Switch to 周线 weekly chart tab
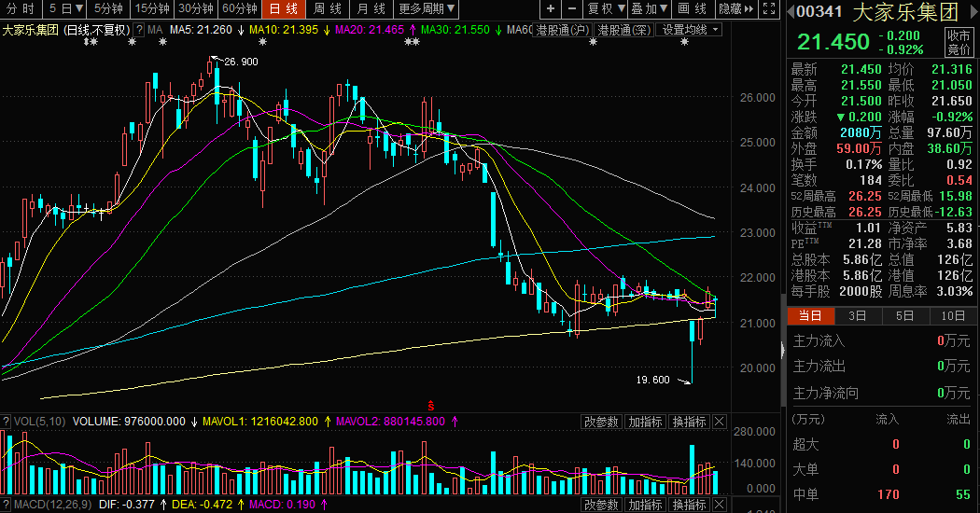This screenshot has width=980, height=513. coord(328,9)
